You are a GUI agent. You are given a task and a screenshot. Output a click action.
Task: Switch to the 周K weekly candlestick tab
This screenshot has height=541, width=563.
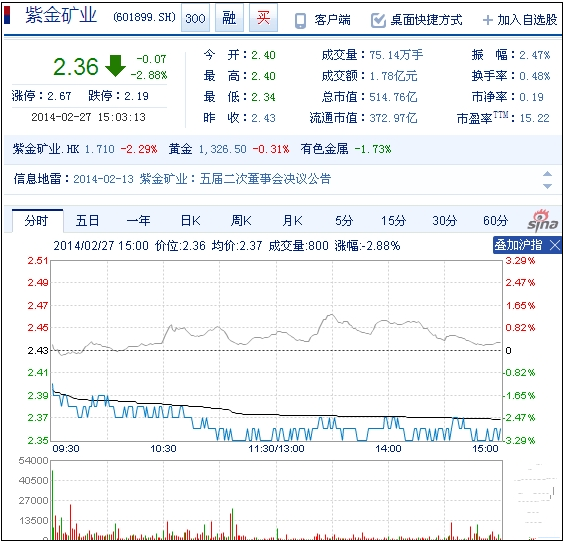pyautogui.click(x=241, y=220)
